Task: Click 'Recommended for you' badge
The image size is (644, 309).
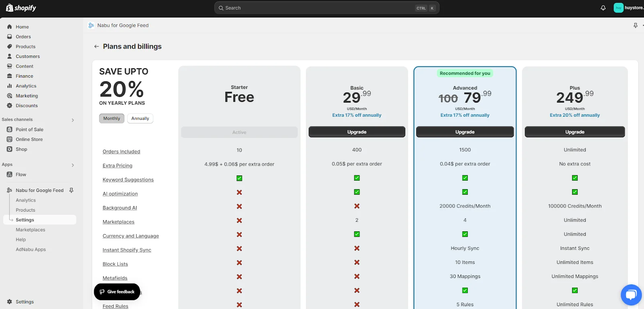Action: (465, 73)
